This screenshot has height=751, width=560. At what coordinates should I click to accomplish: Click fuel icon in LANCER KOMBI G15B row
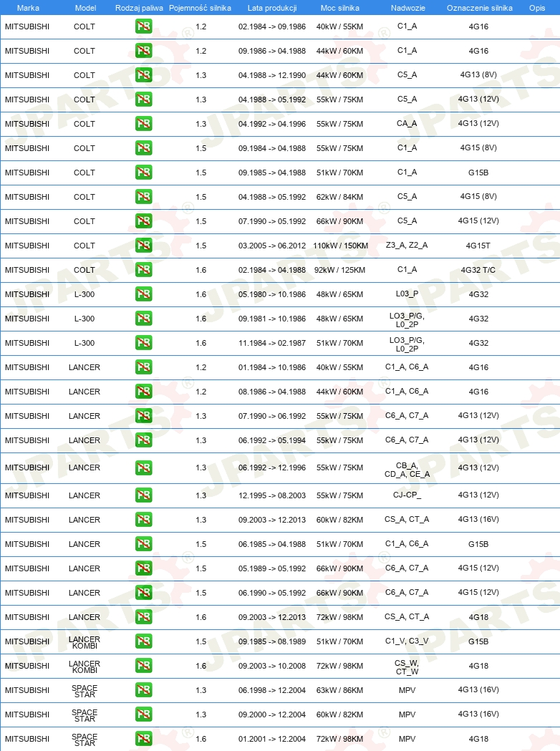144,641
